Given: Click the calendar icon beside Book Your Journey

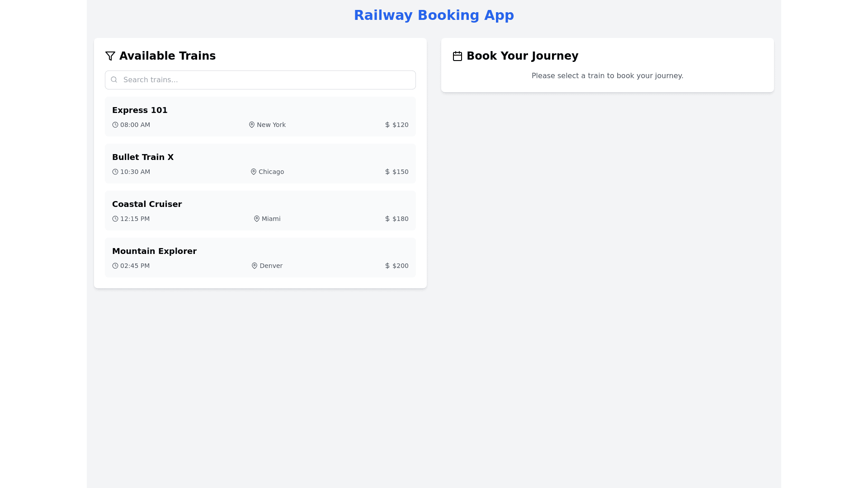Looking at the screenshot, I should 458,56.
